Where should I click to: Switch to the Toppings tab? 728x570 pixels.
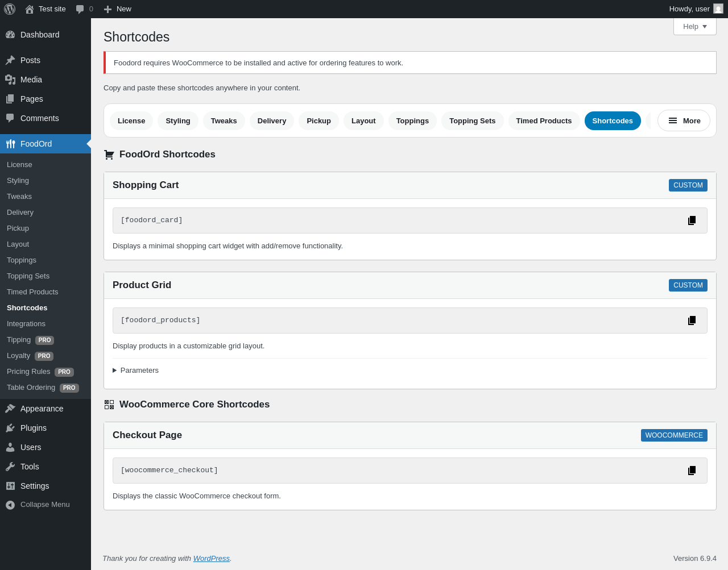coord(412,120)
